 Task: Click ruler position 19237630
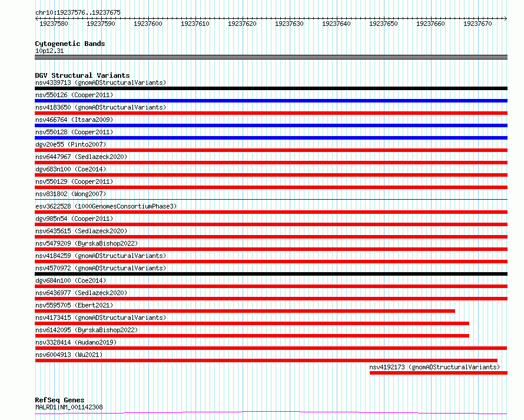[290, 24]
